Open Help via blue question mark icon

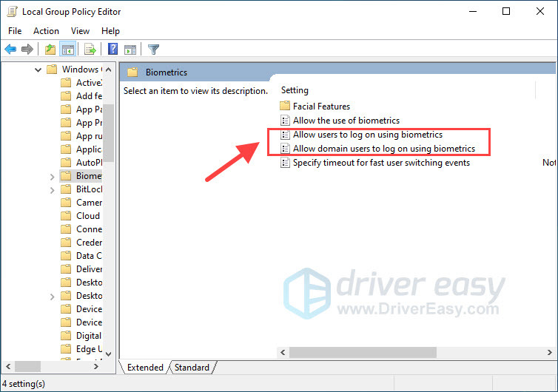pos(113,50)
